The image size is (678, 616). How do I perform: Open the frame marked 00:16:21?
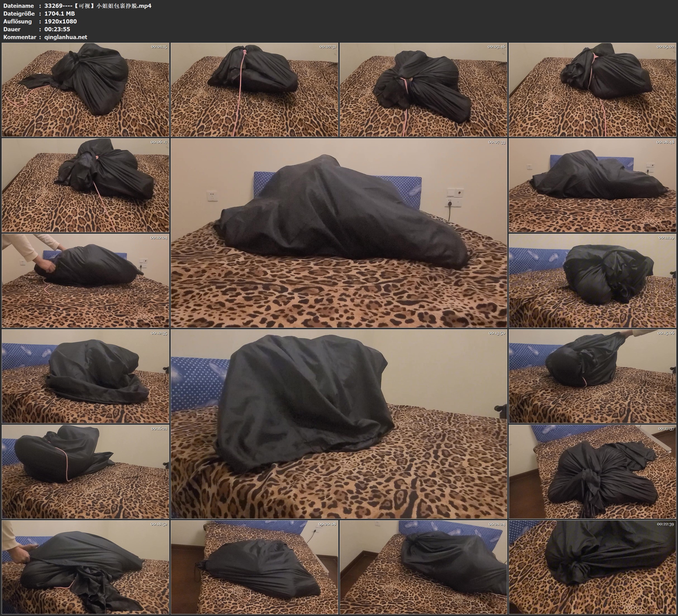(85, 471)
